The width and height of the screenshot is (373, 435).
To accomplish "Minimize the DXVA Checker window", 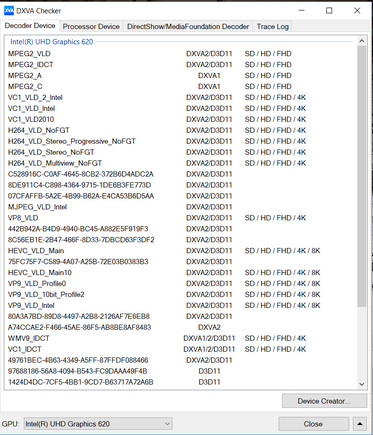I will [302, 11].
